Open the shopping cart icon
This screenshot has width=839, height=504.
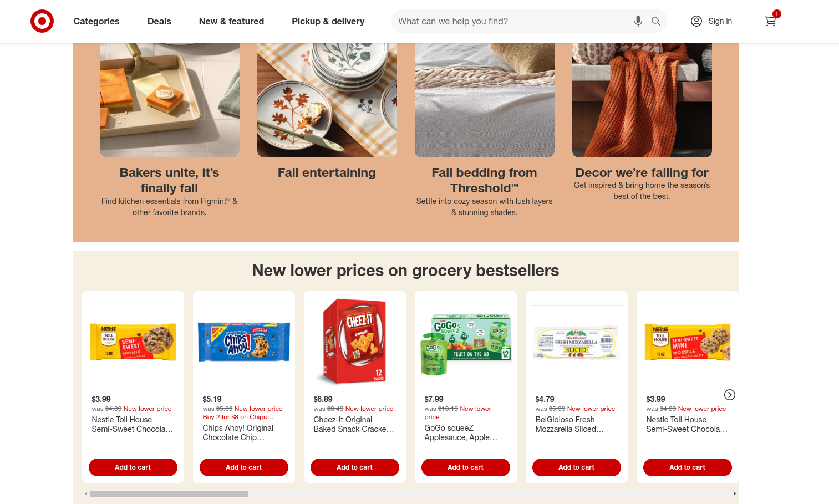point(770,21)
